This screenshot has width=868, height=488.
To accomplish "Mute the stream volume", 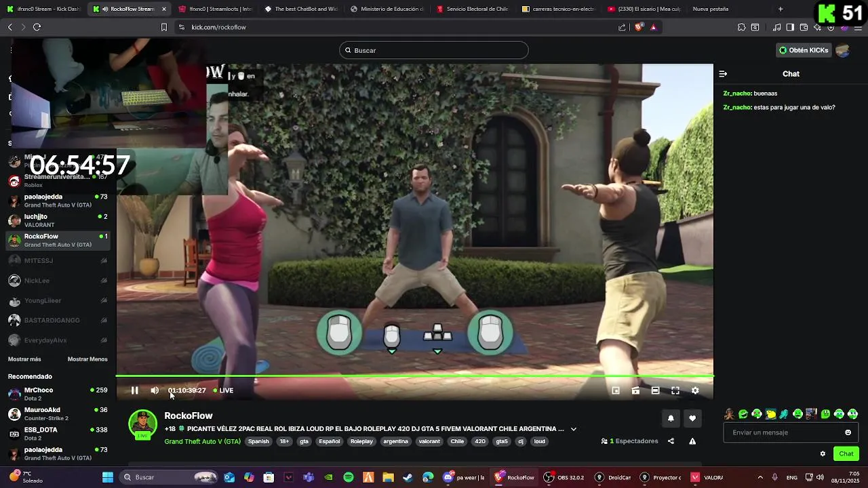I will click(x=155, y=390).
